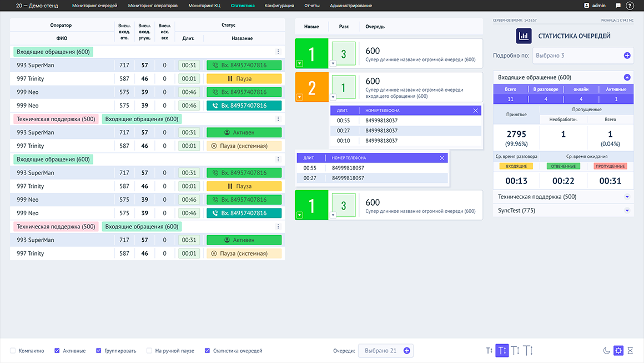
Task: Expand conversations arrow under orange row's 1
Action: pos(333,97)
